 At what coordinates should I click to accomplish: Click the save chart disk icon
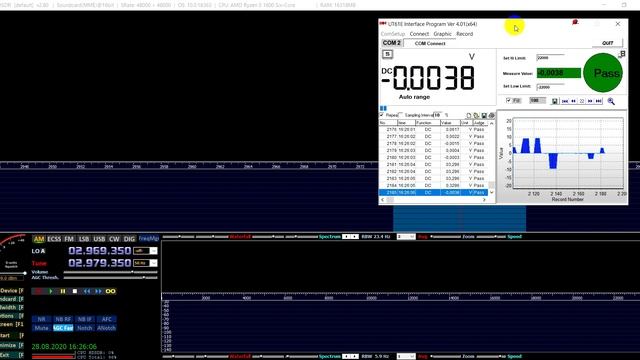(555, 101)
